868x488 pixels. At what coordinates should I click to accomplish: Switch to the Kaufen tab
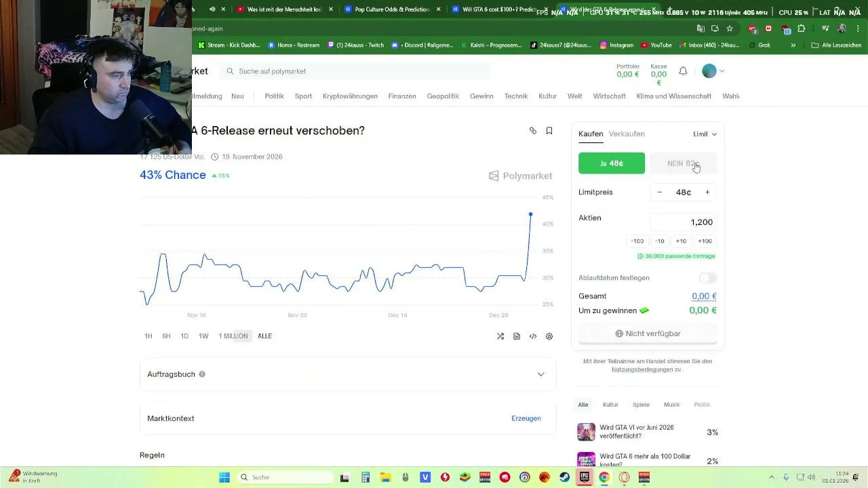point(591,134)
